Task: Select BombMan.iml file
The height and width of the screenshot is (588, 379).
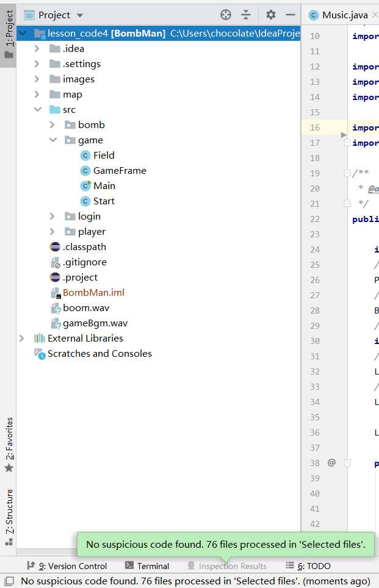Action: click(x=93, y=293)
